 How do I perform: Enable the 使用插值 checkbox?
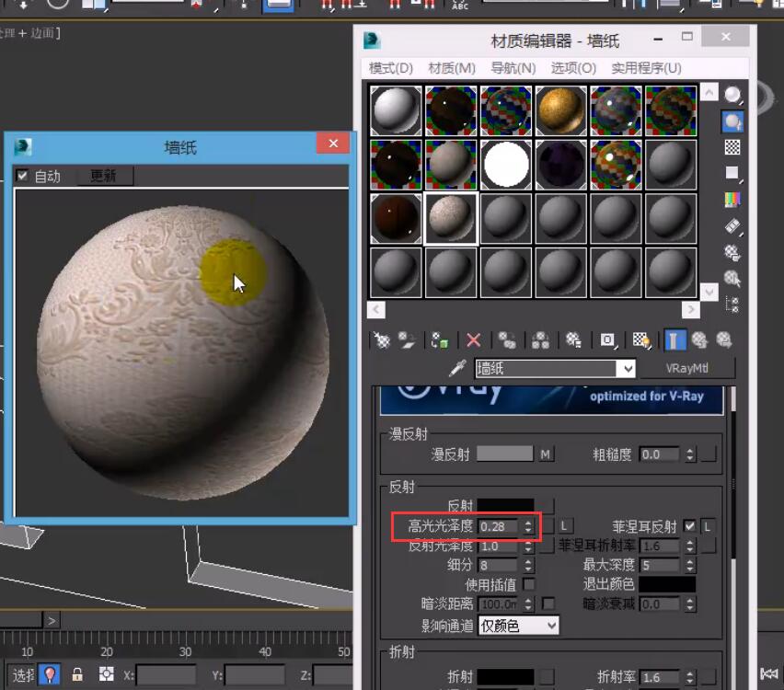[529, 584]
